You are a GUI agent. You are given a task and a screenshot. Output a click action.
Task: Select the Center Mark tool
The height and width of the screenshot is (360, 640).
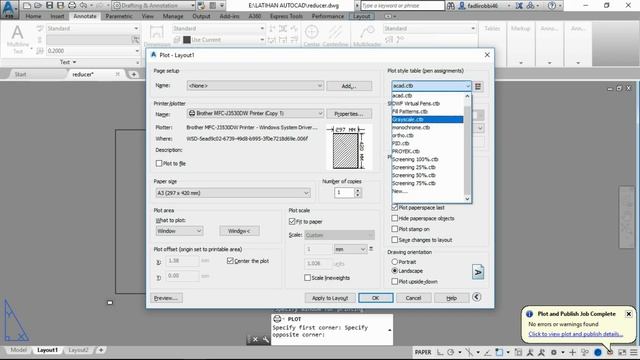tap(312, 35)
